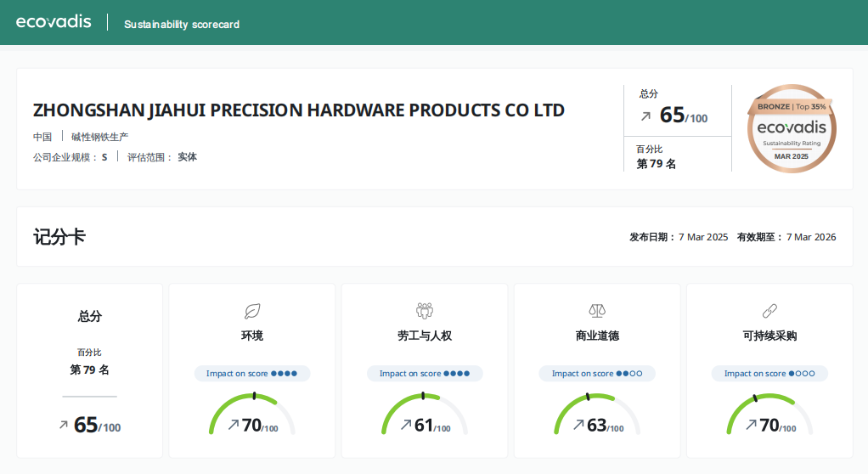Click the 总分 summary card score 65

pyautogui.click(x=87, y=425)
